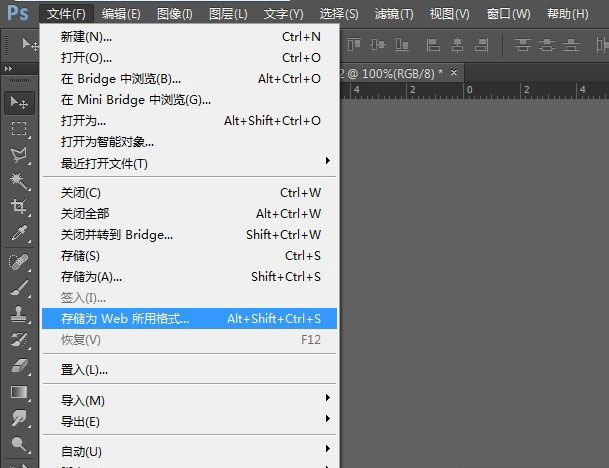Select the Rectangular Marquee tool
The width and height of the screenshot is (609, 468).
(19, 128)
